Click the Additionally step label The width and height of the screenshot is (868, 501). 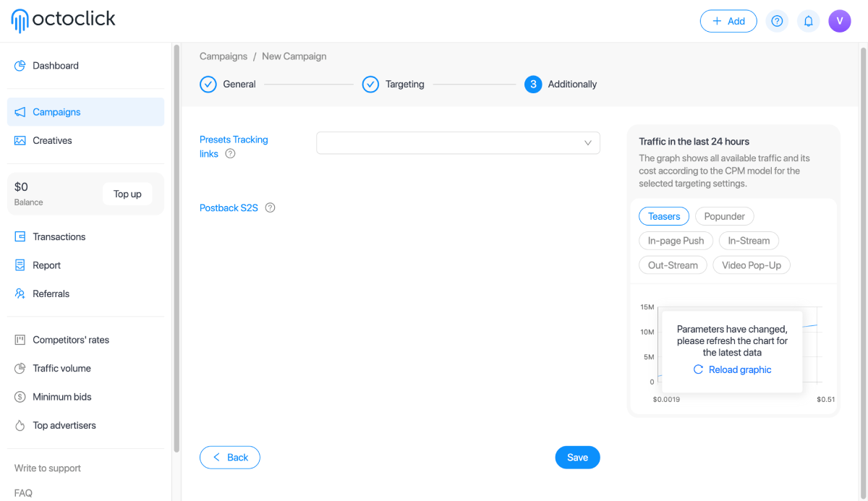(572, 85)
